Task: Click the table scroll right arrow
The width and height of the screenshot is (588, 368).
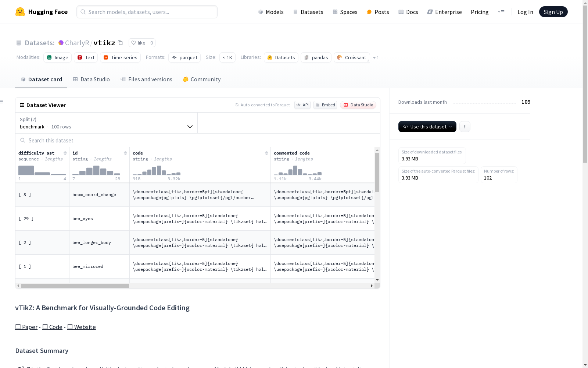Action: click(372, 286)
